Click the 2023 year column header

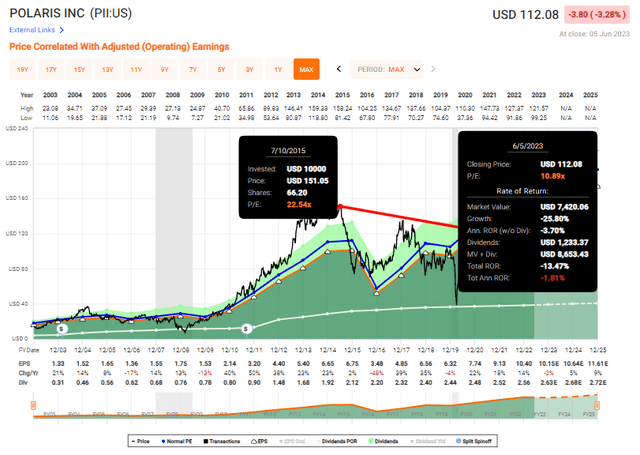point(538,95)
